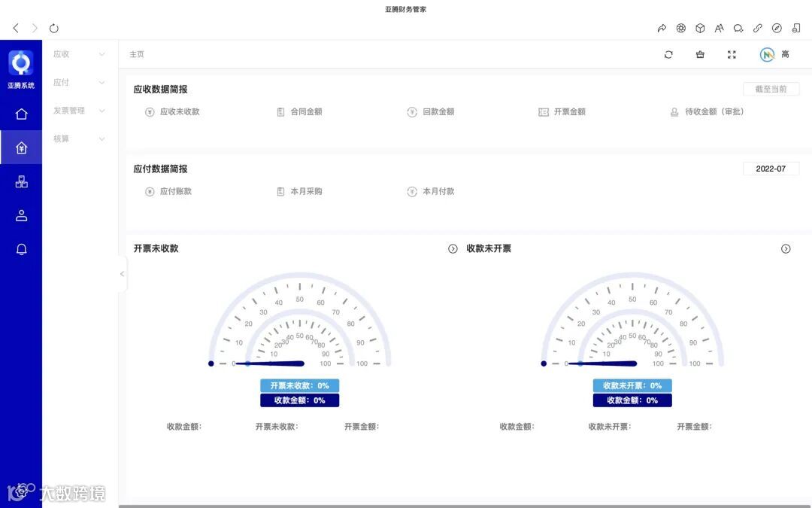Image resolution: width=812 pixels, height=508 pixels.
Task: Select the finance yen-house sidebar icon
Action: click(21, 148)
